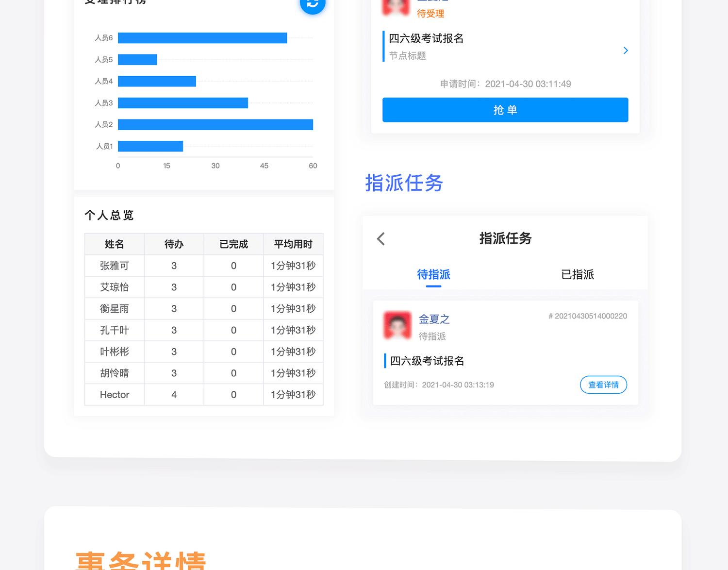
Task: Click the avatar above the 待受理 status
Action: 396,6
